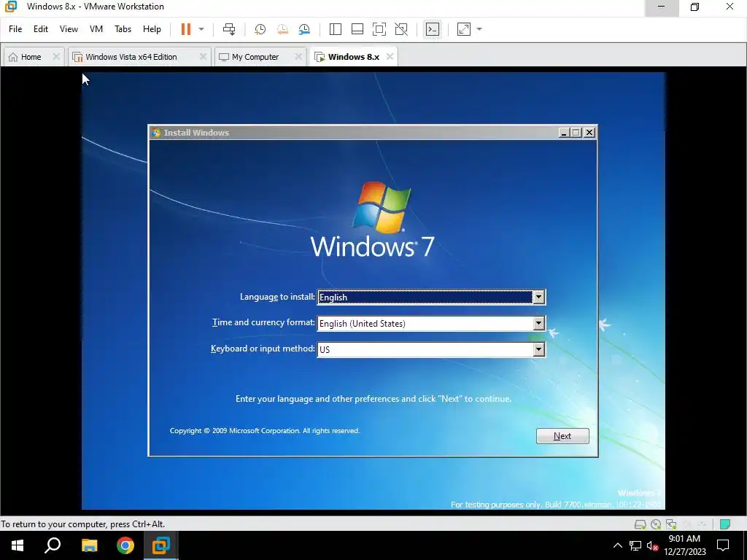Show hidden system tray icons
Image resolution: width=747 pixels, height=560 pixels.
[x=617, y=545]
